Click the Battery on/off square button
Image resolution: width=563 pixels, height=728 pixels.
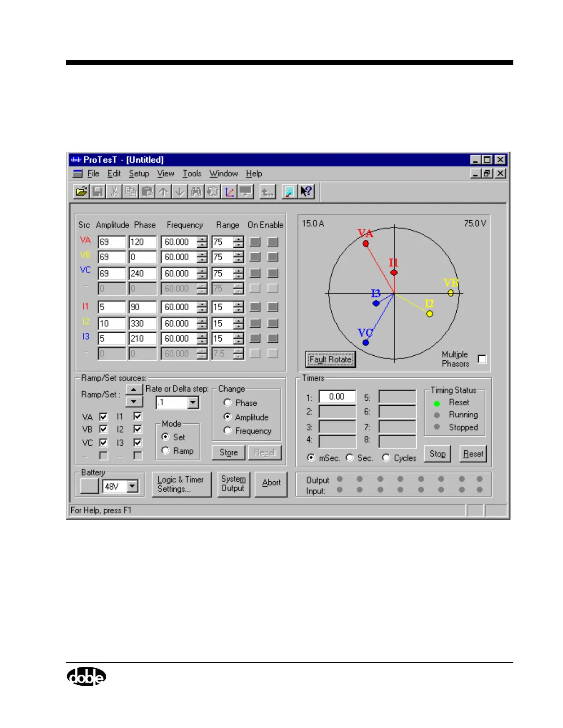[89, 486]
